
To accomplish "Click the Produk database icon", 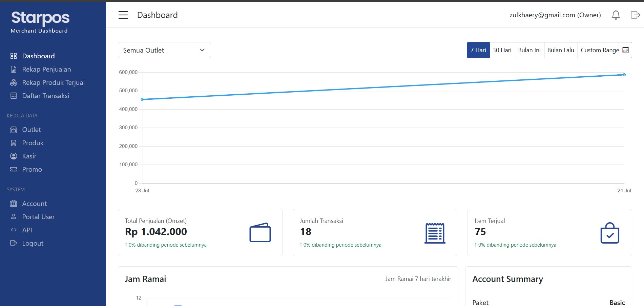I will pyautogui.click(x=14, y=143).
